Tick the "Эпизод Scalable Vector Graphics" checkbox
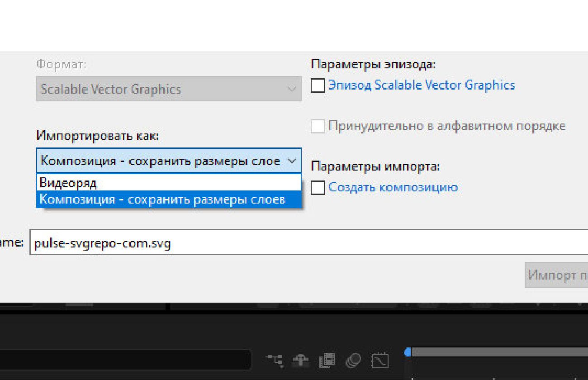This screenshot has height=380, width=588. coord(318,85)
